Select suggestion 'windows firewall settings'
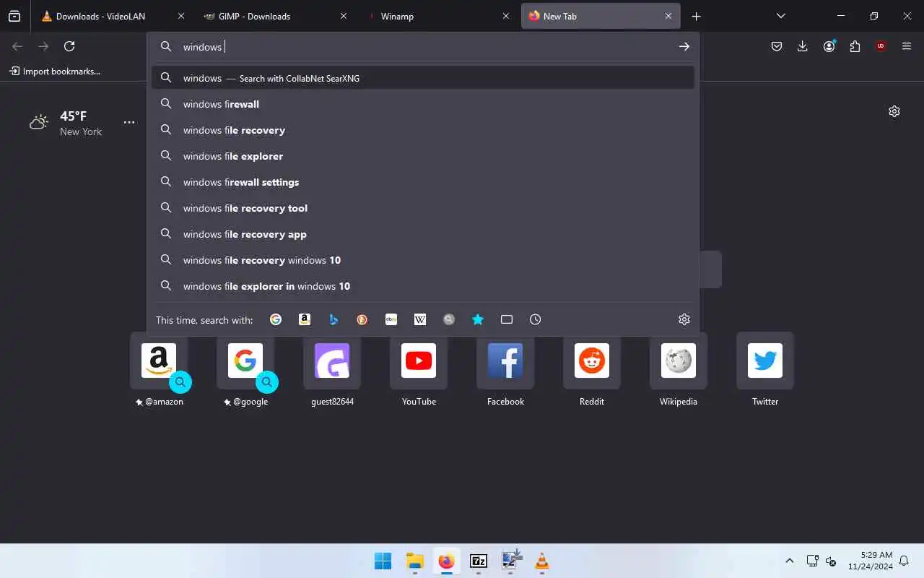Viewport: 924px width, 578px height. coord(423,182)
